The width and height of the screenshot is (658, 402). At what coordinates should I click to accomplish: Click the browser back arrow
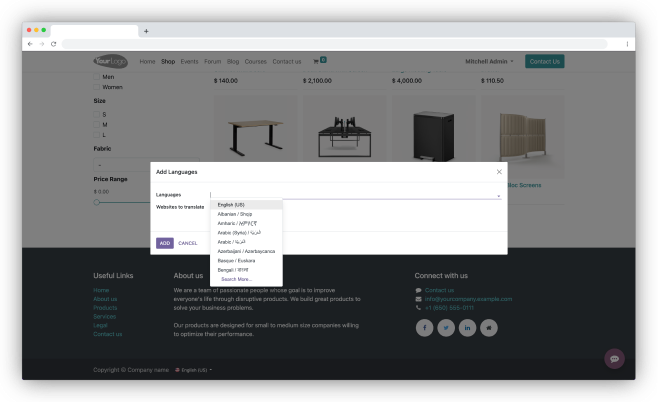click(x=30, y=45)
